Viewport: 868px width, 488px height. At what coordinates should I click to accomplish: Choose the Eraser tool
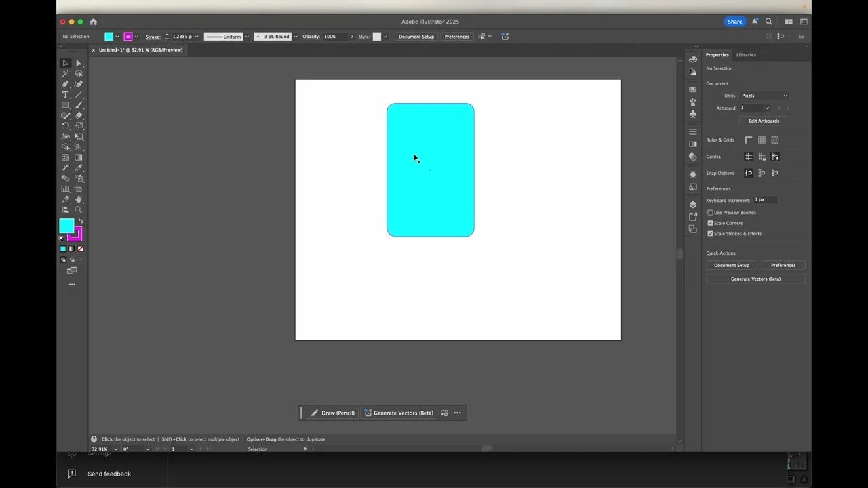pyautogui.click(x=79, y=115)
